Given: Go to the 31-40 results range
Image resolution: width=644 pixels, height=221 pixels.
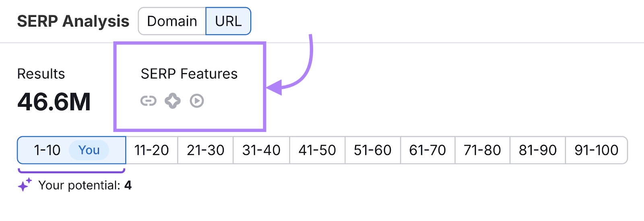Looking at the screenshot, I should tap(261, 150).
